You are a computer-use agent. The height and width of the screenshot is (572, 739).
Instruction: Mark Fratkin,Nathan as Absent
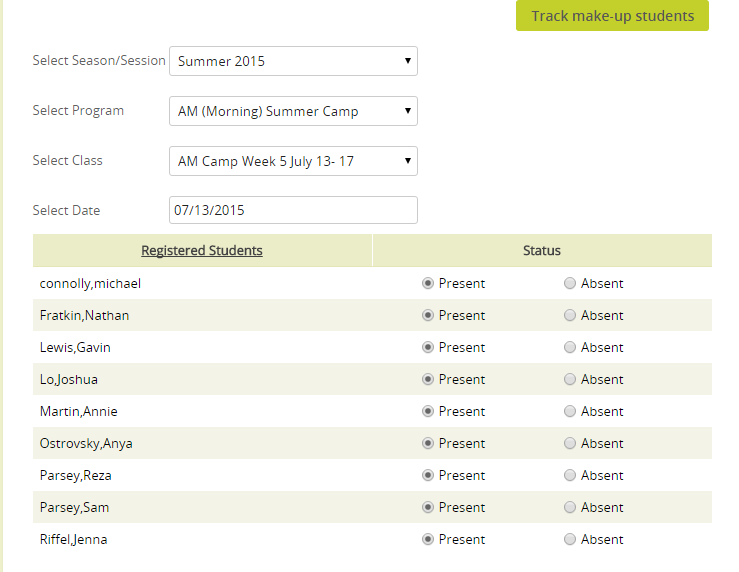[x=570, y=315]
